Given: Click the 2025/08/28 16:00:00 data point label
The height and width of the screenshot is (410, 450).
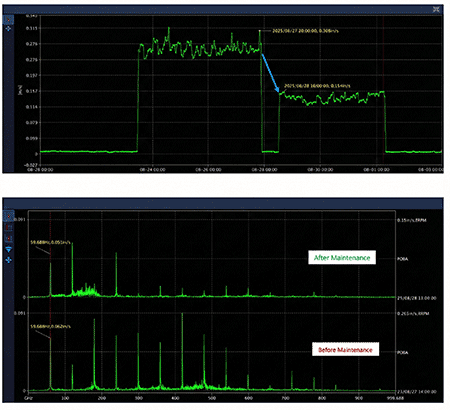Looking at the screenshot, I should tap(317, 86).
